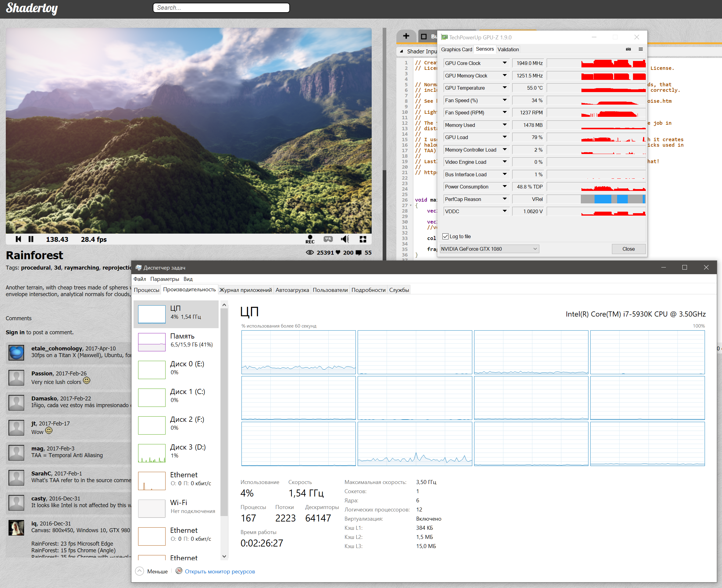Switch to the Процессы tab
722x588 pixels.
point(146,290)
